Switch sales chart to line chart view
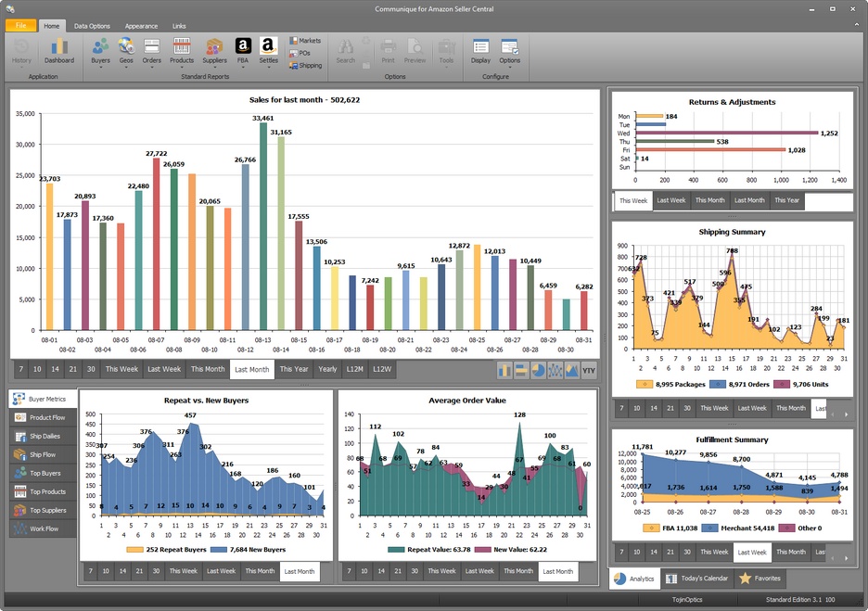Screen dimensions: 868x611 555,370
